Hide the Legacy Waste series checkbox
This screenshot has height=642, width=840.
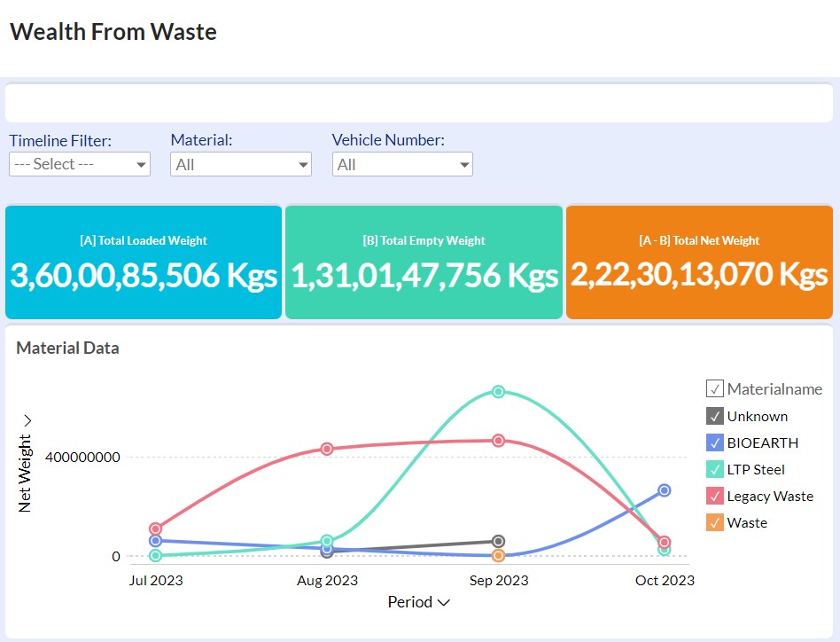click(x=715, y=496)
